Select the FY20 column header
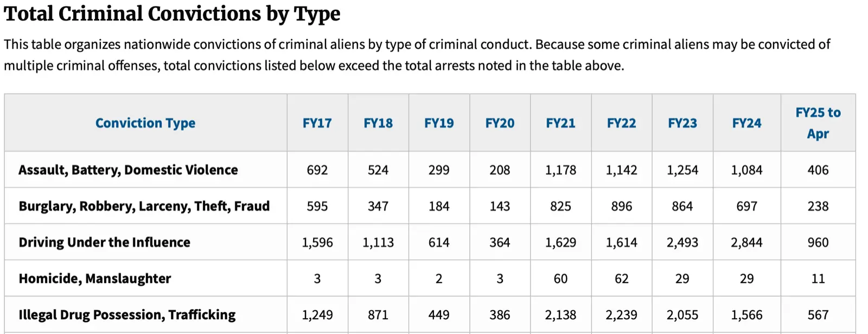 coord(500,123)
